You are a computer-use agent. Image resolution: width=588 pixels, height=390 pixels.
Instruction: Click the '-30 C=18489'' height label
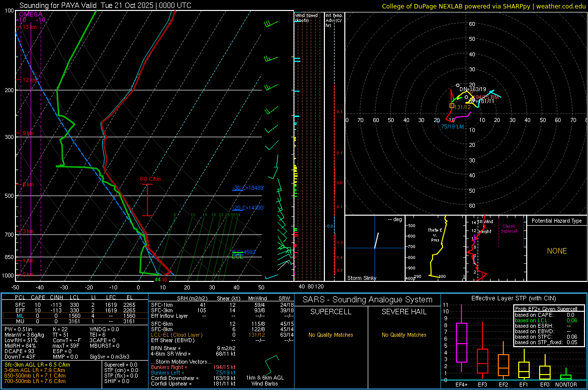tap(248, 188)
